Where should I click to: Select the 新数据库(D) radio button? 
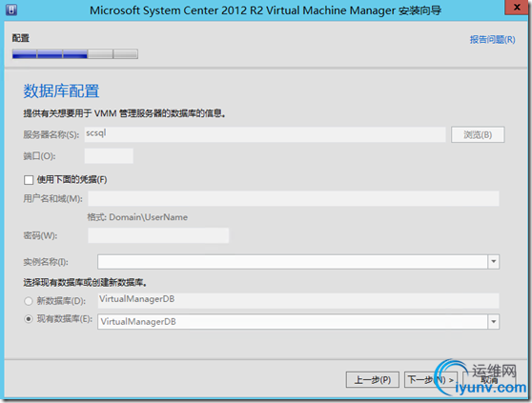29,301
